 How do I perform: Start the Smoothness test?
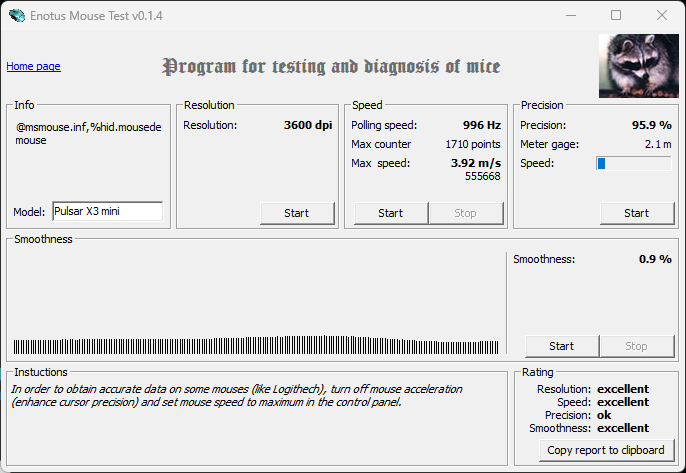coord(562,346)
